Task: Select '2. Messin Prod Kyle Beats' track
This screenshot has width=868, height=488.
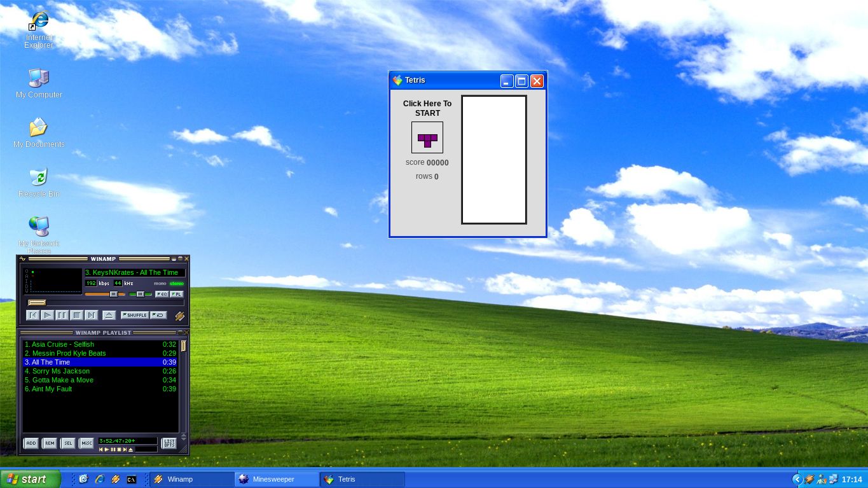Action: pos(100,353)
